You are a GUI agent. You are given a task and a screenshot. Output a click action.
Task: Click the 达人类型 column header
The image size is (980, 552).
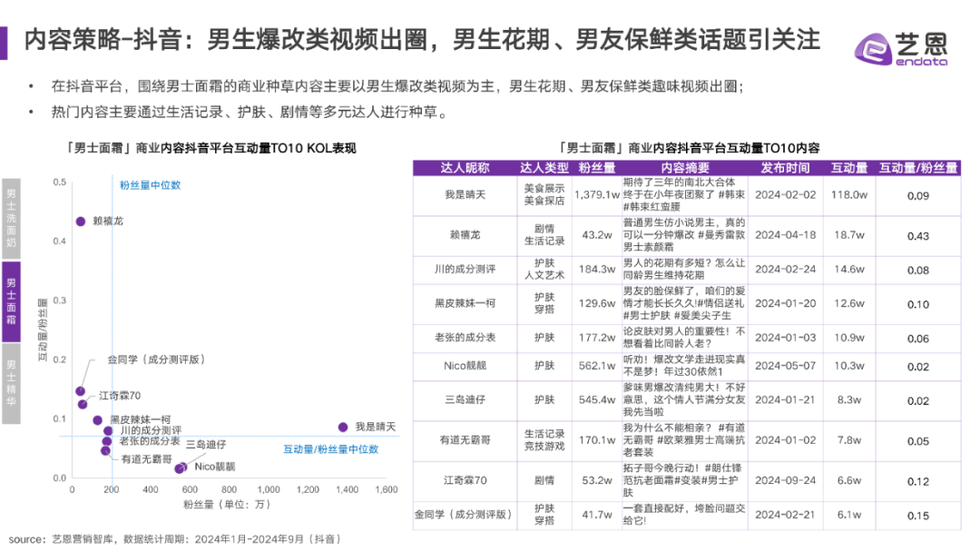544,168
